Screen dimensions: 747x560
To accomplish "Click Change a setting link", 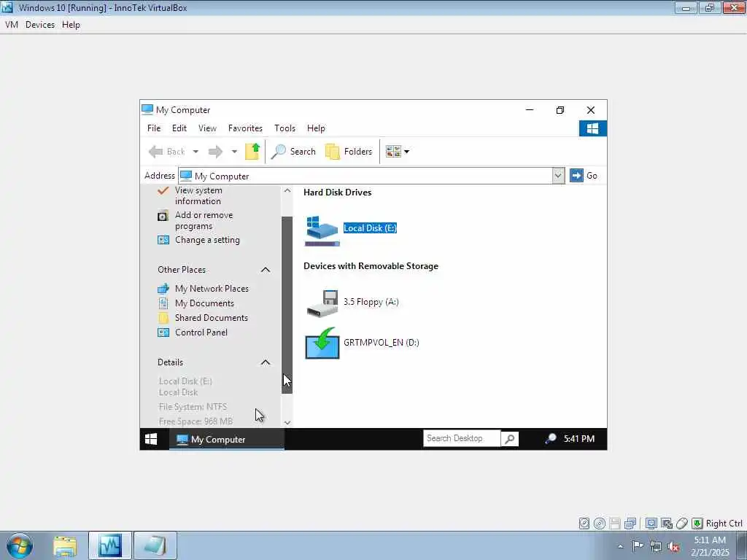I will [x=207, y=240].
